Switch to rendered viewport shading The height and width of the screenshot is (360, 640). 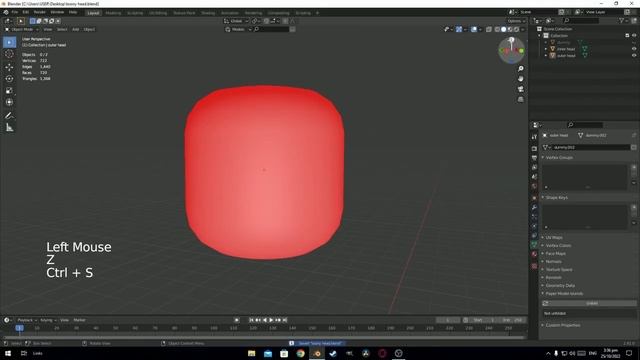[517, 29]
